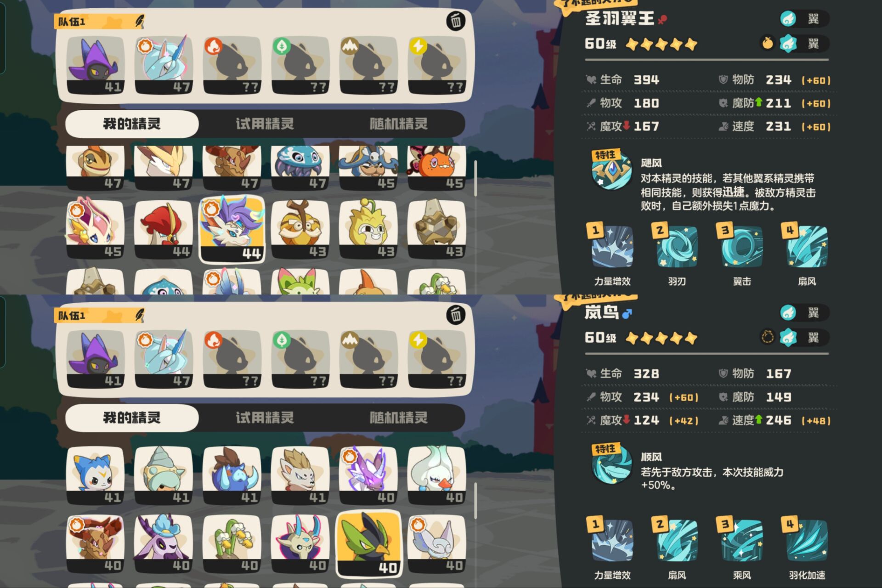882x588 pixels.
Task: Select the highlighted level 40 green bird sprite
Action: click(369, 543)
